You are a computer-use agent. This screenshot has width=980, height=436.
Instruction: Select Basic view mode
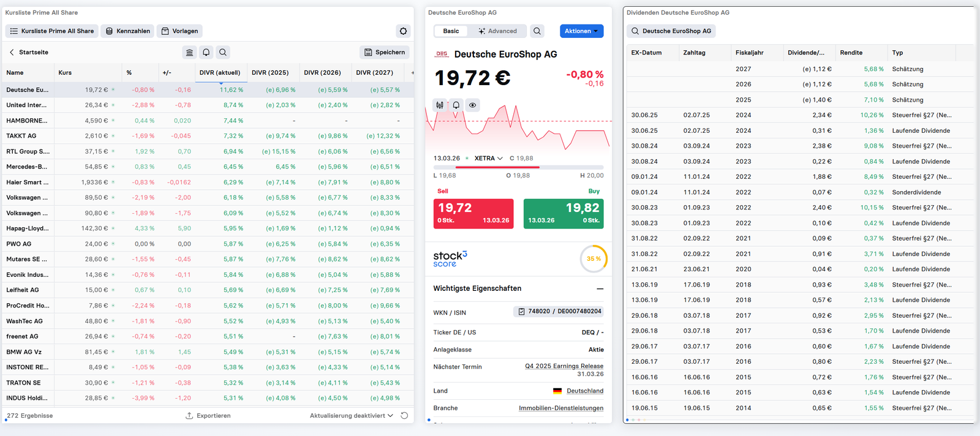click(x=451, y=31)
